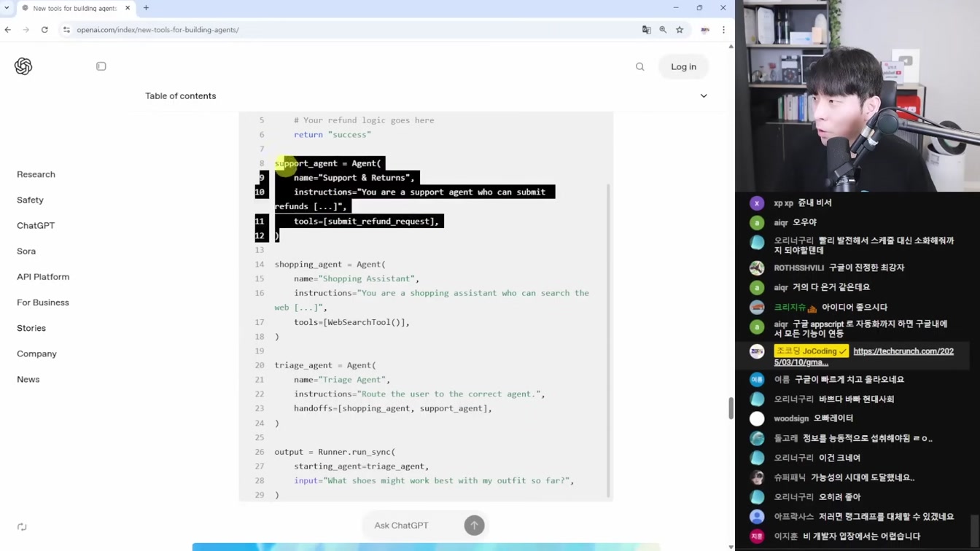The height and width of the screenshot is (551, 980).
Task: Open the News menu item
Action: tap(28, 379)
